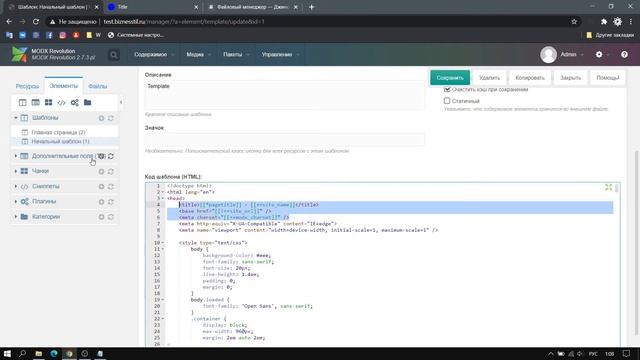Click the add icon in the Шаблоны row

point(101,118)
